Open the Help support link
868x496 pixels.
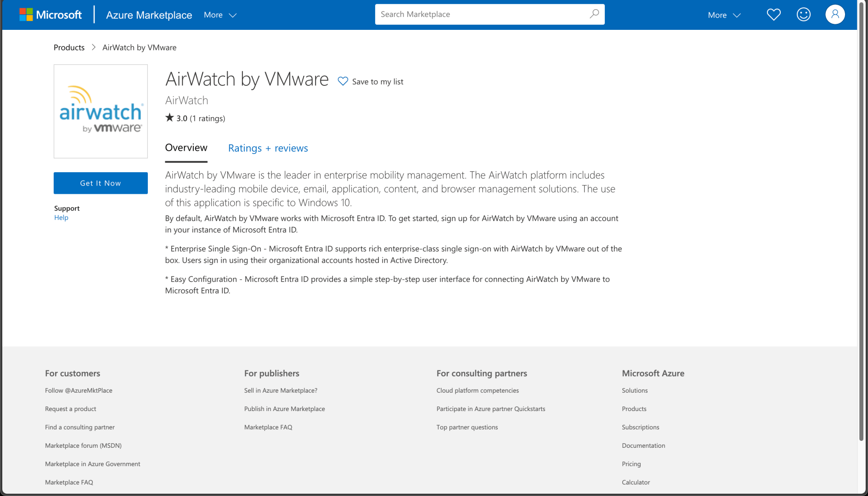61,218
